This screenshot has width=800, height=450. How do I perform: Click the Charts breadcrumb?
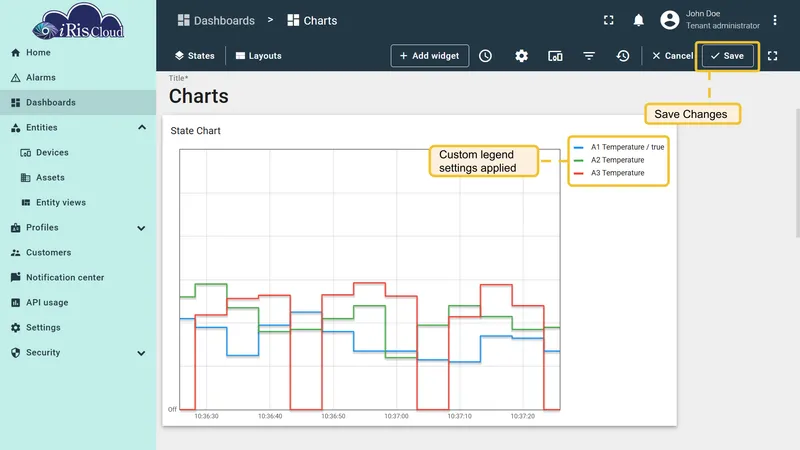312,20
